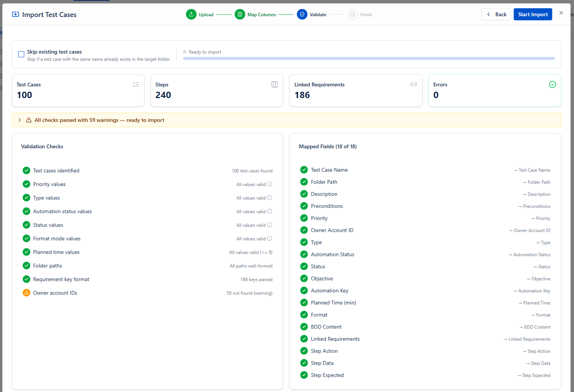This screenshot has height=392, width=574.
Task: Close the Import Test Cases dialog
Action: point(561,13)
